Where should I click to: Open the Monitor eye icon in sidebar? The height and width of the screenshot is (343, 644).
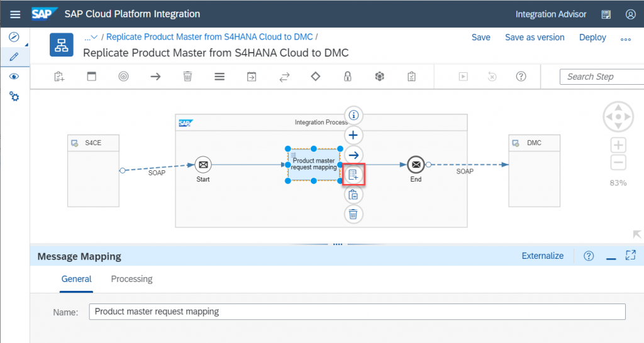(14, 76)
